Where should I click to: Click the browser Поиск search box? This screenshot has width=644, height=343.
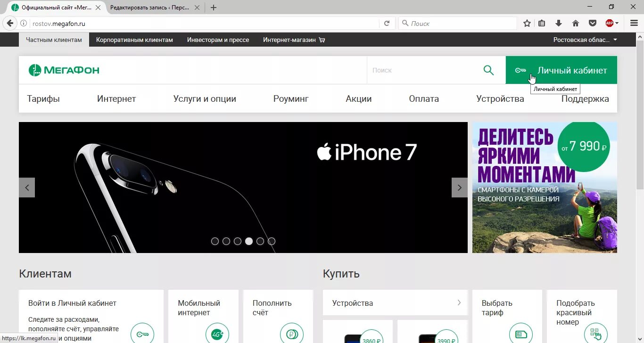[x=458, y=23]
